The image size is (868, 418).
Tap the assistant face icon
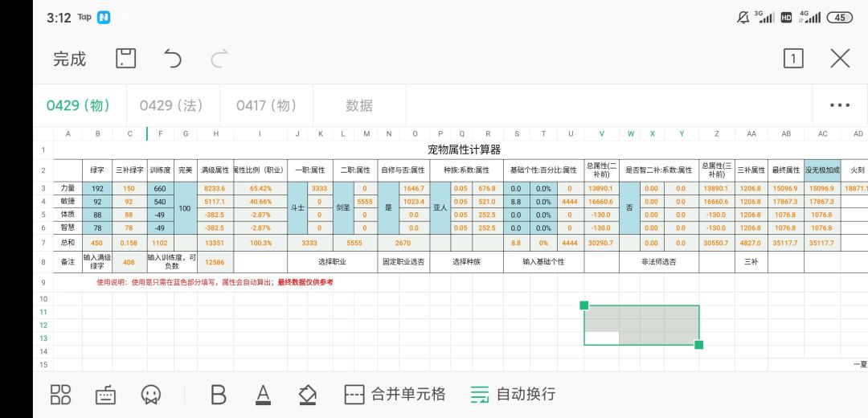click(x=150, y=395)
